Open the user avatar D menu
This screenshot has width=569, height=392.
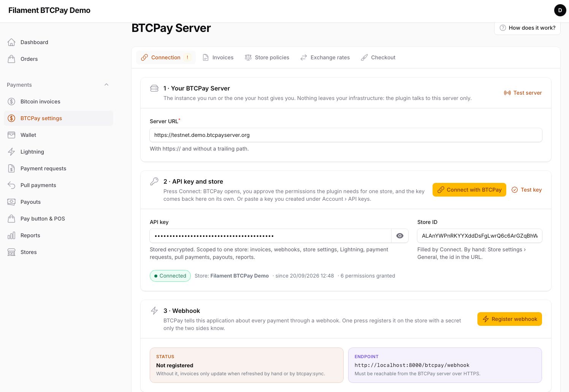pos(560,10)
